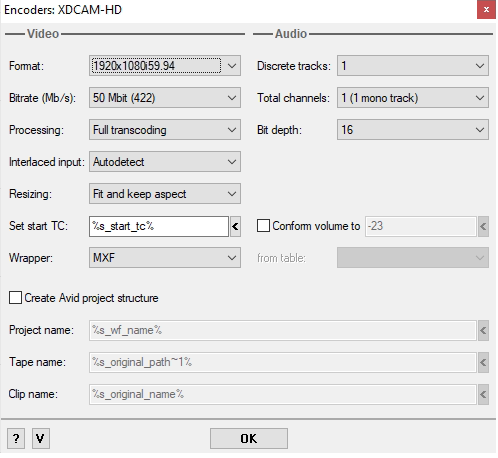Open variable picker for Tape name

tap(483, 362)
